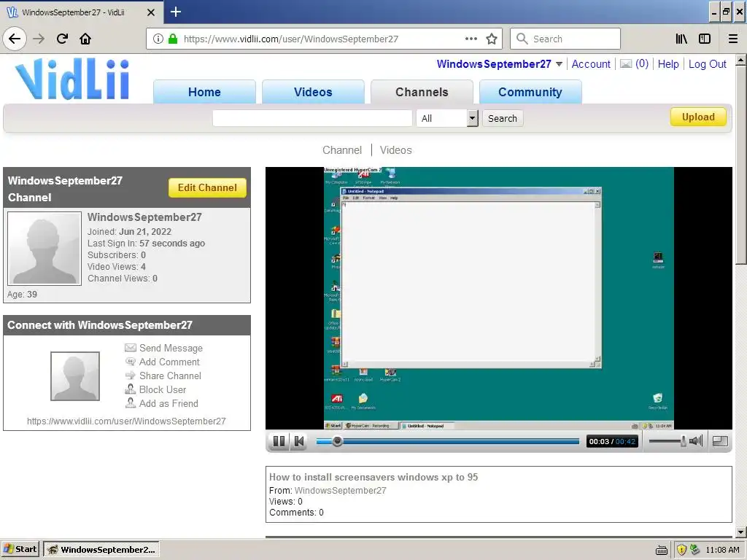Click the video seek bar knob

tap(337, 441)
